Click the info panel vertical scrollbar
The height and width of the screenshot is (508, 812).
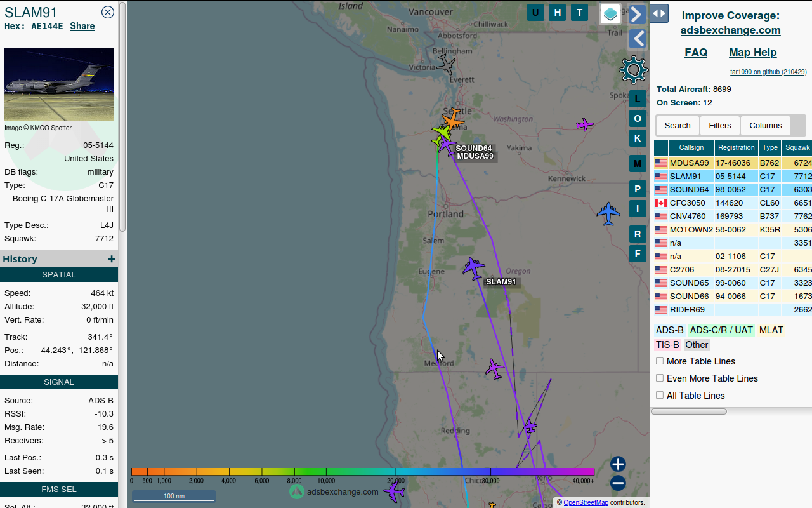(122, 117)
